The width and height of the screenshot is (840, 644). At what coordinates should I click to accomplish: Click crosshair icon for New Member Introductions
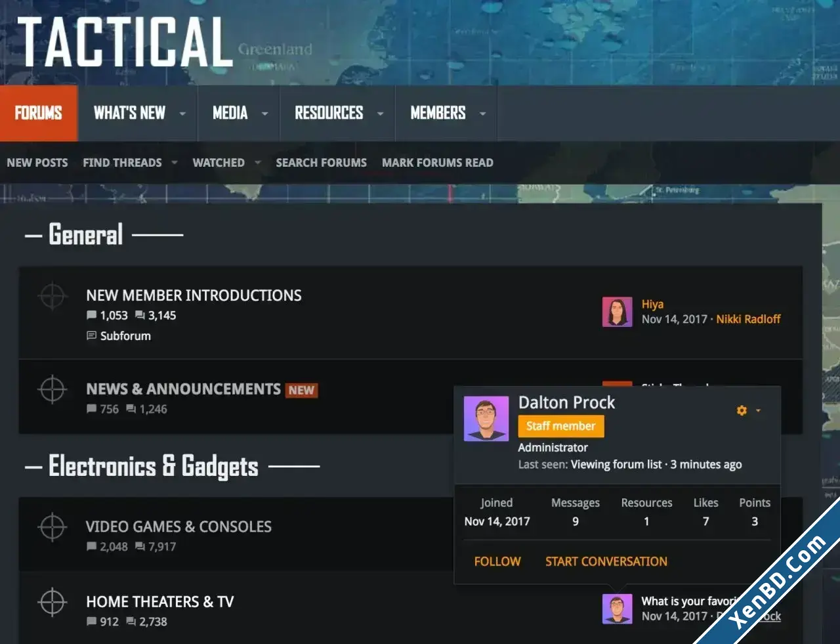click(52, 296)
